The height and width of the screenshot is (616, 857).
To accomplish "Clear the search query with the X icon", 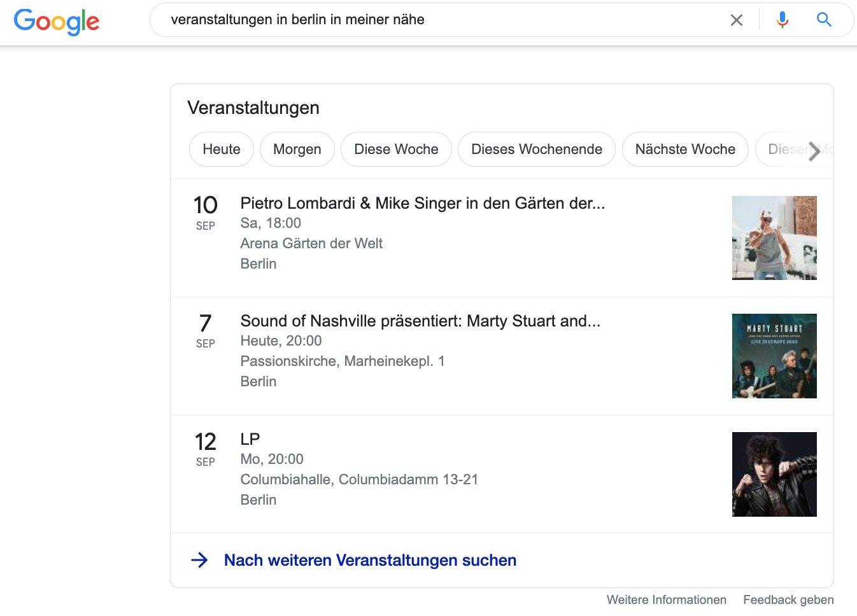I will tap(737, 20).
